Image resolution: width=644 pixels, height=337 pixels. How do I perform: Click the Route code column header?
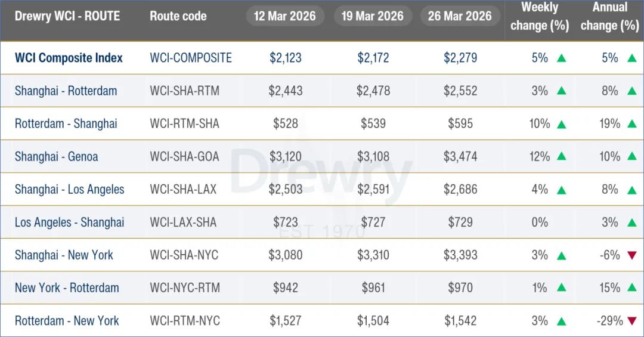(178, 16)
